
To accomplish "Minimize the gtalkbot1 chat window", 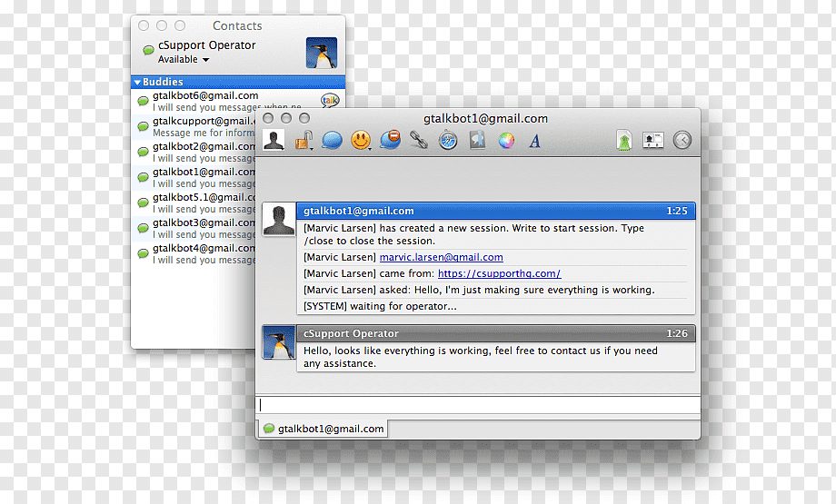I will click(x=285, y=118).
